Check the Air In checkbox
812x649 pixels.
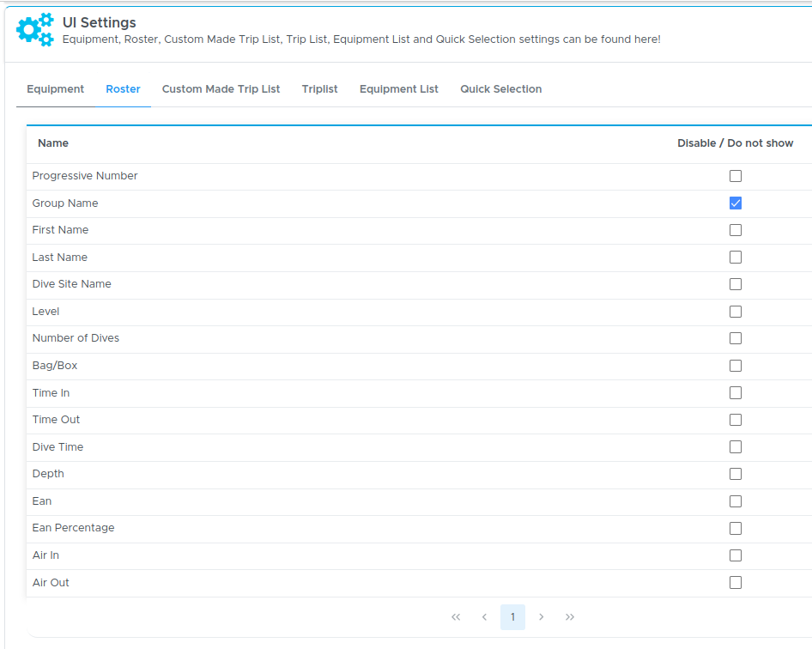pyautogui.click(x=736, y=555)
